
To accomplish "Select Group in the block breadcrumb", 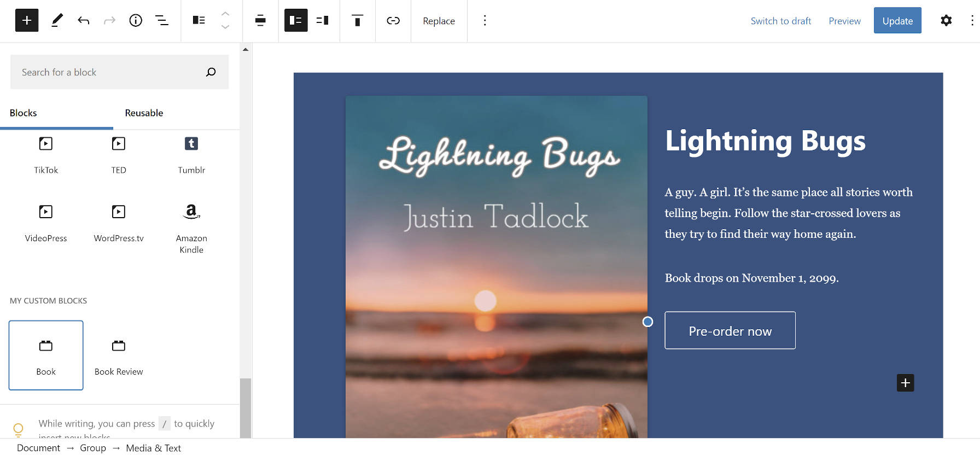I will coord(93,448).
